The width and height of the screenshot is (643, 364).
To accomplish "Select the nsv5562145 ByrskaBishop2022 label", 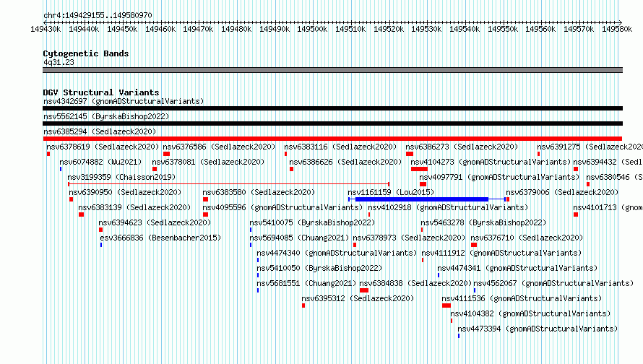I will point(106,116).
